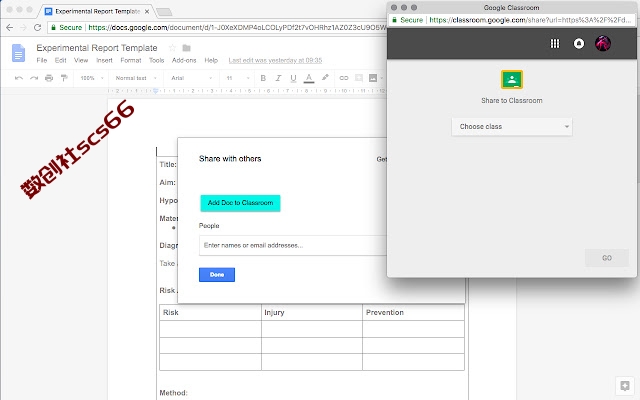Viewport: 640px width, 400px height.
Task: Open the Help menu
Action: 211,60
